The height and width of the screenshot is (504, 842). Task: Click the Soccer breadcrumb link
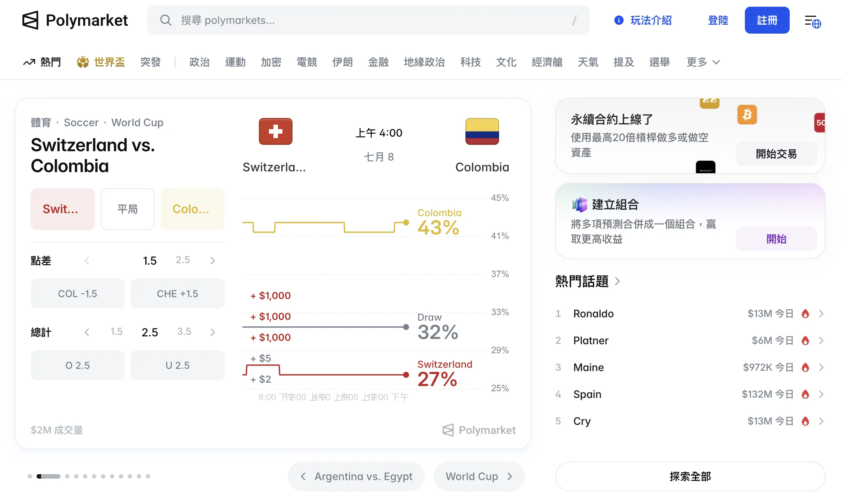coord(81,122)
